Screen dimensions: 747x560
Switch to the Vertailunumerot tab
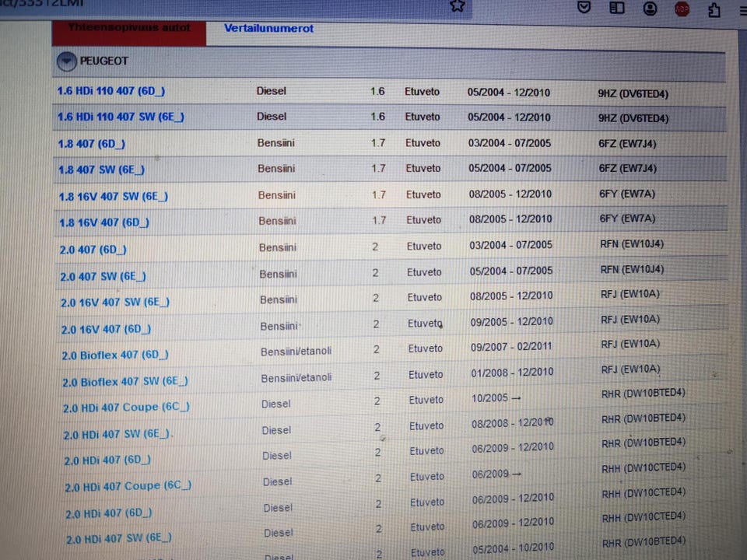pos(268,29)
